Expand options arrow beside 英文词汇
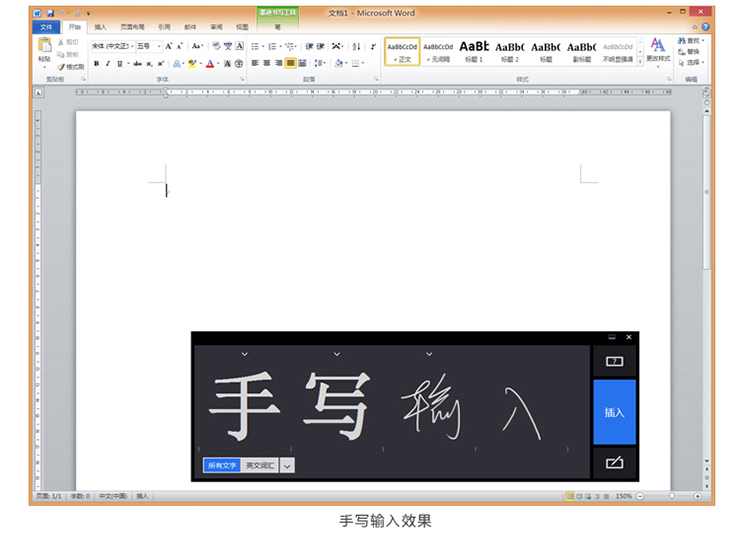Image resolution: width=740 pixels, height=533 pixels. tap(288, 466)
